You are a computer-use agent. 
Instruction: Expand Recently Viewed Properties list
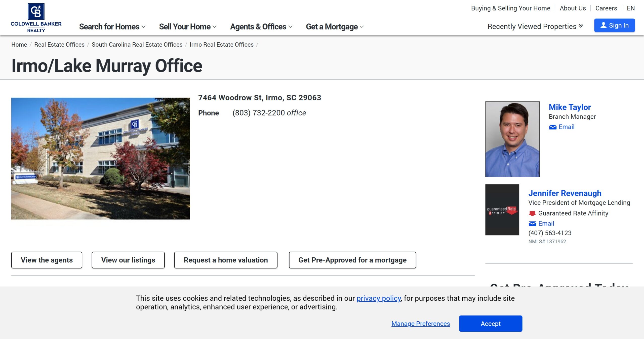535,26
